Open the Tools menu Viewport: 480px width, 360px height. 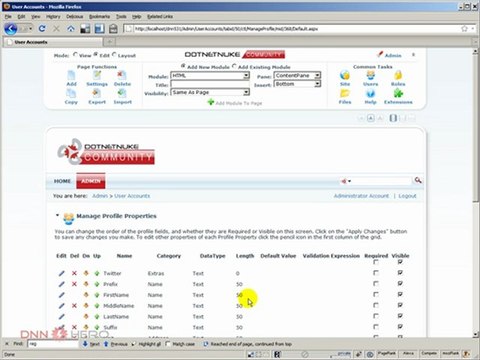pos(121,16)
